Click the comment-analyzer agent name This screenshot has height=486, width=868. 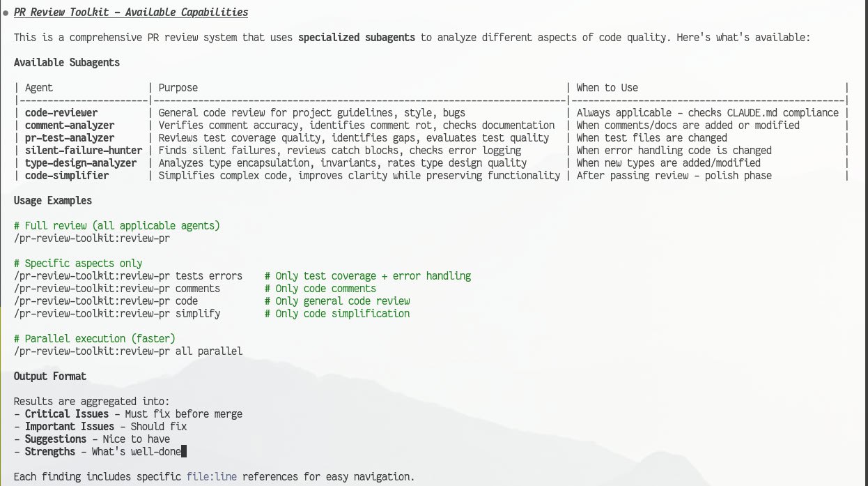pos(70,126)
